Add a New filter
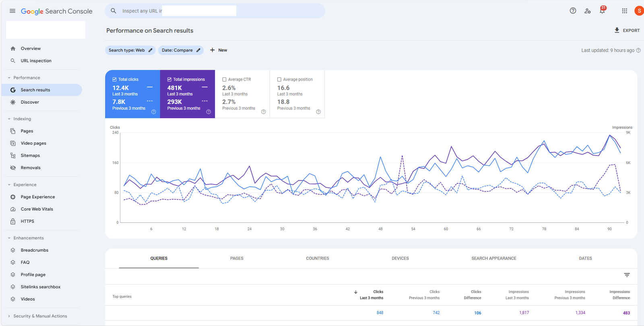644x326 pixels. point(219,50)
